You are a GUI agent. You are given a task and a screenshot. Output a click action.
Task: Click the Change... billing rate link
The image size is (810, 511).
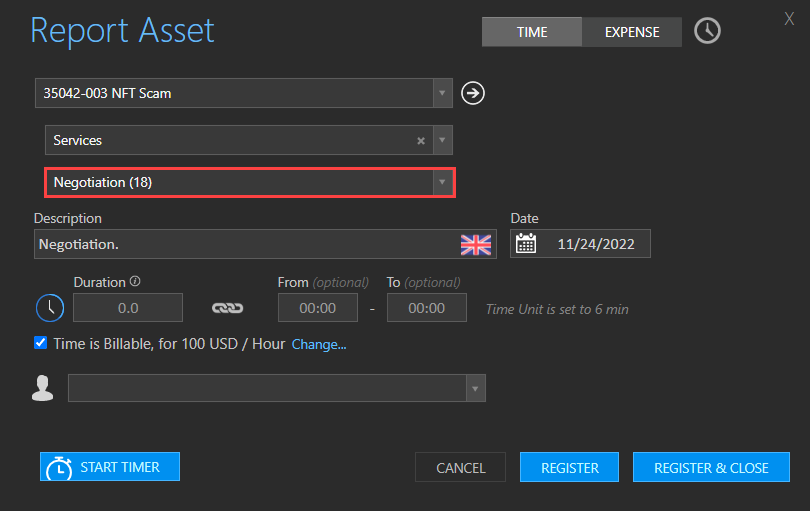(x=319, y=344)
